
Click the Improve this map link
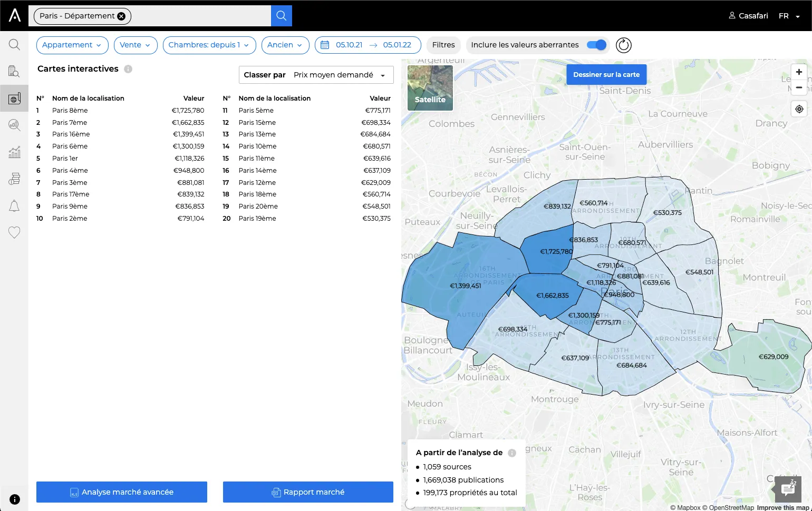pos(783,507)
